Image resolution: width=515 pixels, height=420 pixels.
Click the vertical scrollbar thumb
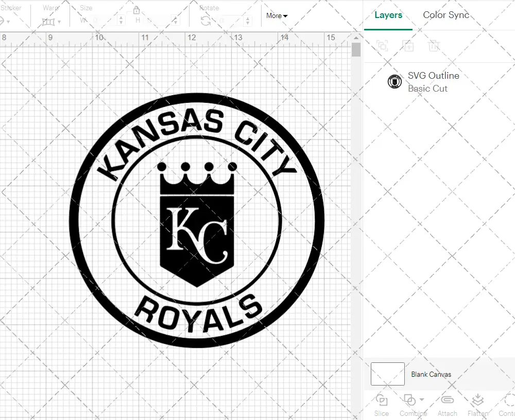[356, 50]
